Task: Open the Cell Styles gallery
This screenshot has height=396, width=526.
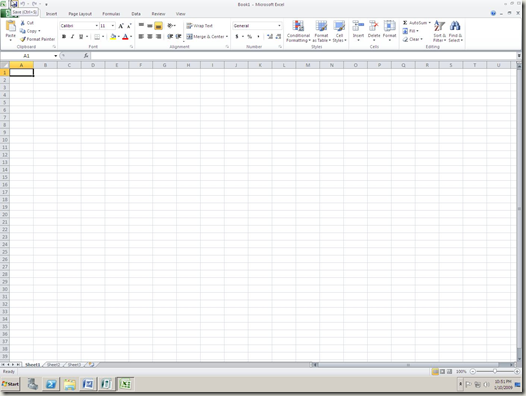Action: coord(339,31)
